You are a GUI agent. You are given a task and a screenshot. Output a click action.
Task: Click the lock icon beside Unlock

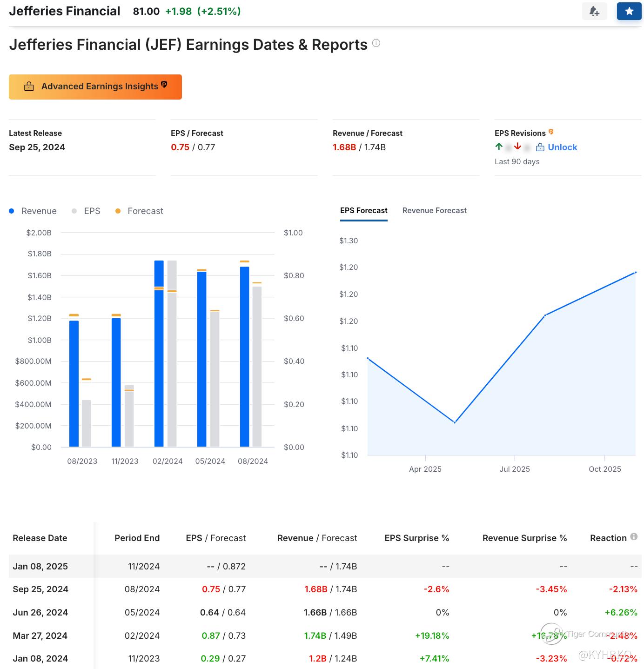(x=540, y=147)
